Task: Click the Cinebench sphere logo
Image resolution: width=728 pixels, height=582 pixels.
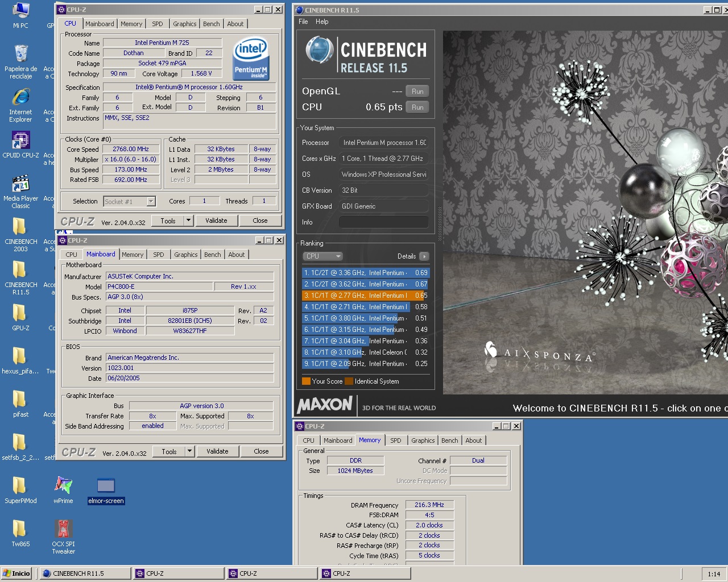Action: click(x=319, y=49)
